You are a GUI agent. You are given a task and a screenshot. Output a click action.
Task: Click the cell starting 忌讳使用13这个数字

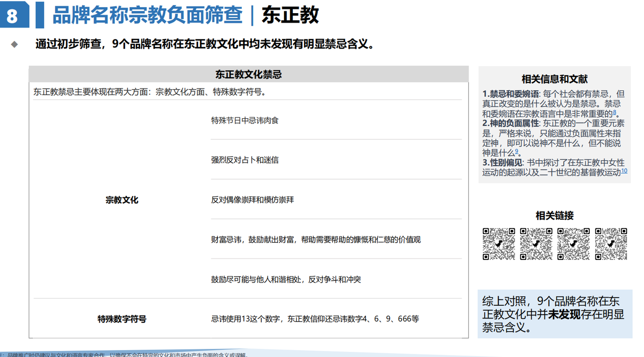[315, 319]
